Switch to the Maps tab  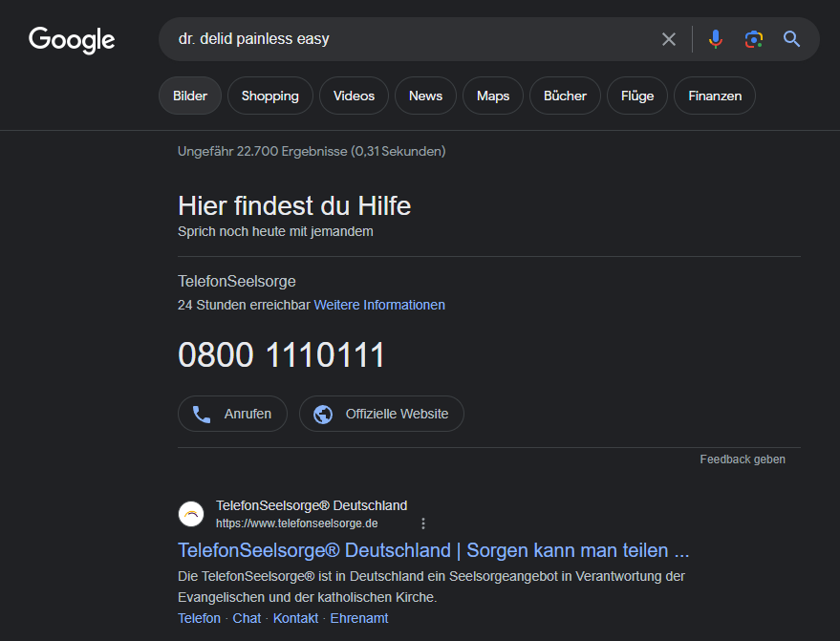click(x=493, y=96)
